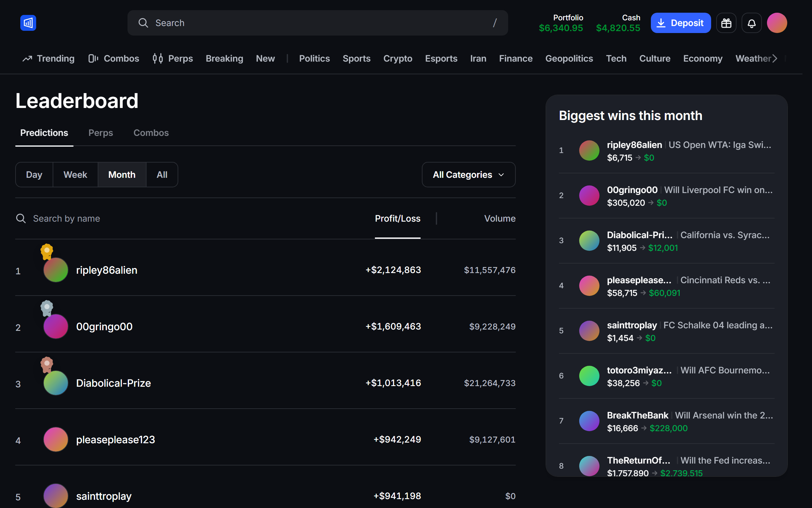The width and height of the screenshot is (812, 508).
Task: Open the Crypto category
Action: tap(398, 58)
